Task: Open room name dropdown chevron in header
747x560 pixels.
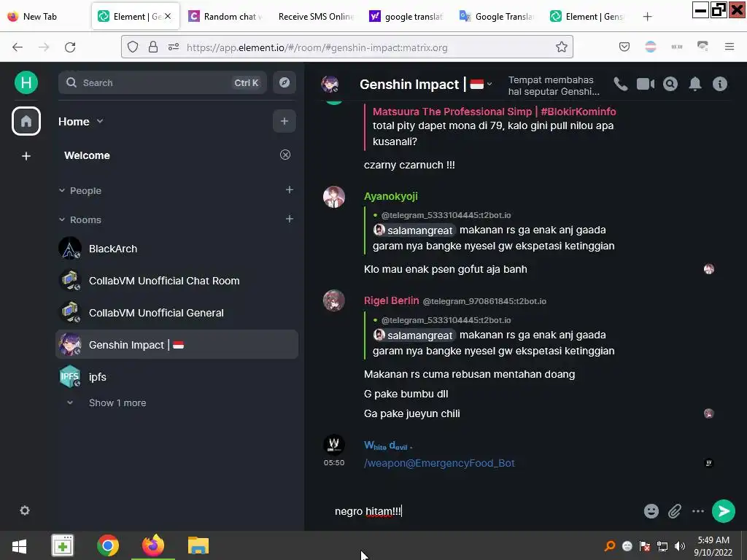Action: (489, 85)
